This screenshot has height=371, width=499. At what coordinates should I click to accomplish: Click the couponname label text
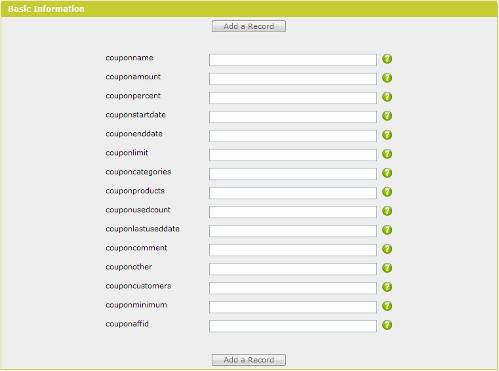(129, 58)
